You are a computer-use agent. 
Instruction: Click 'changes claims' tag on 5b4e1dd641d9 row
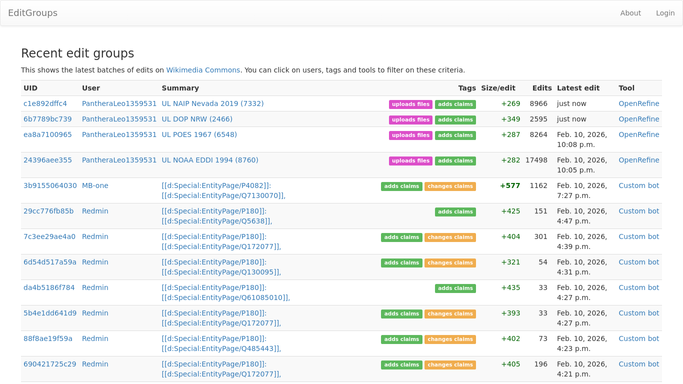click(450, 314)
